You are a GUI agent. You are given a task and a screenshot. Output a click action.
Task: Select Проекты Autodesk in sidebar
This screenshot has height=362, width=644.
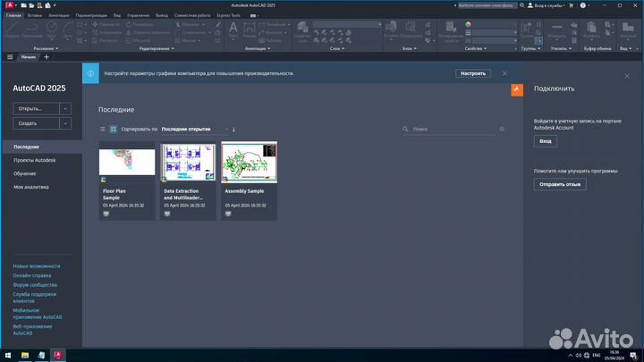35,160
